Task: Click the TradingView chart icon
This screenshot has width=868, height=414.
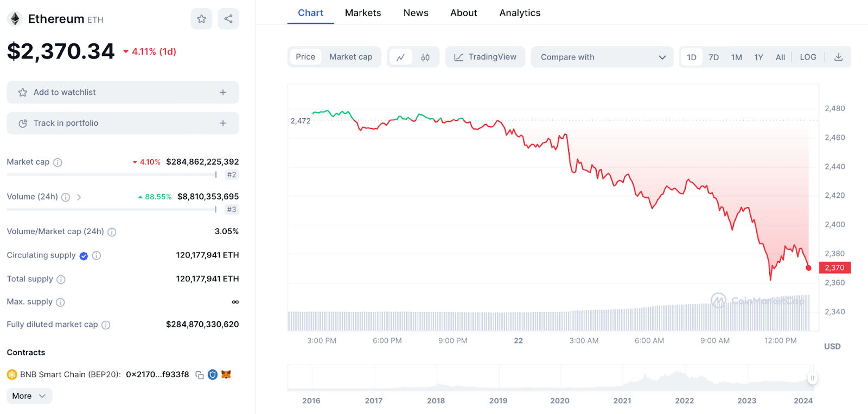Action: pyautogui.click(x=458, y=57)
